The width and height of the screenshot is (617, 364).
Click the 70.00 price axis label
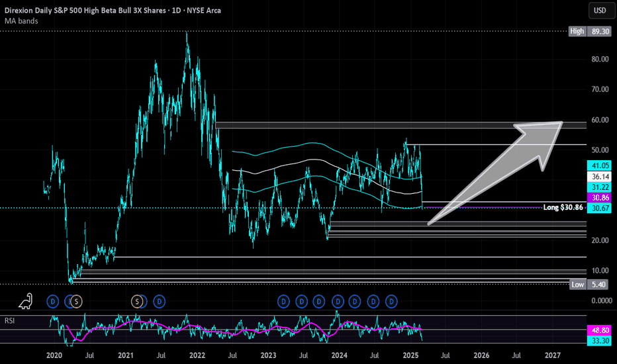pos(600,89)
